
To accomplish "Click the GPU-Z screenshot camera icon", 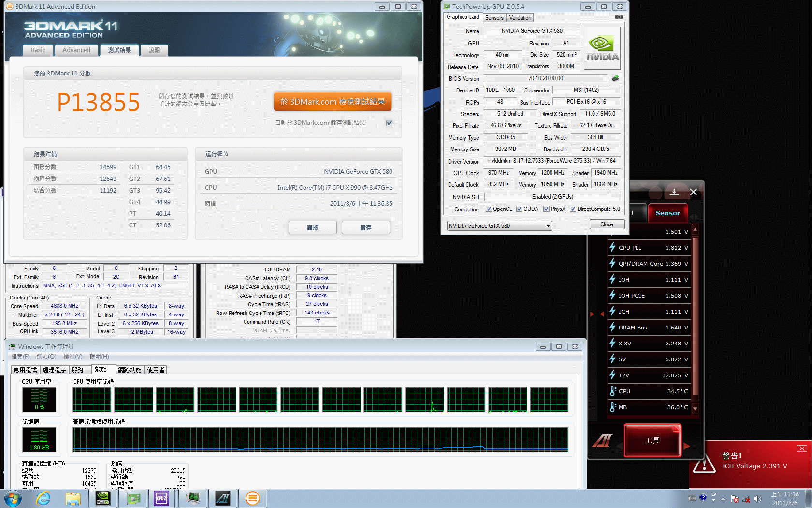I will (x=619, y=17).
